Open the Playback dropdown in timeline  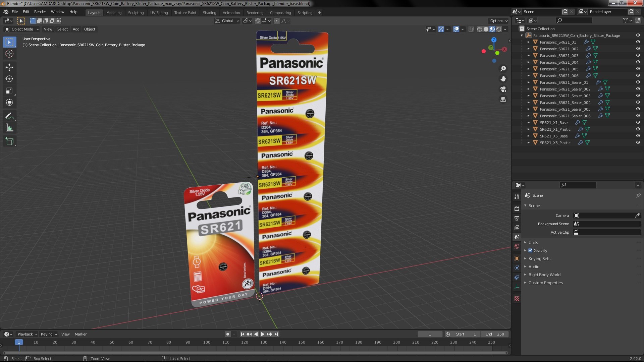click(27, 334)
